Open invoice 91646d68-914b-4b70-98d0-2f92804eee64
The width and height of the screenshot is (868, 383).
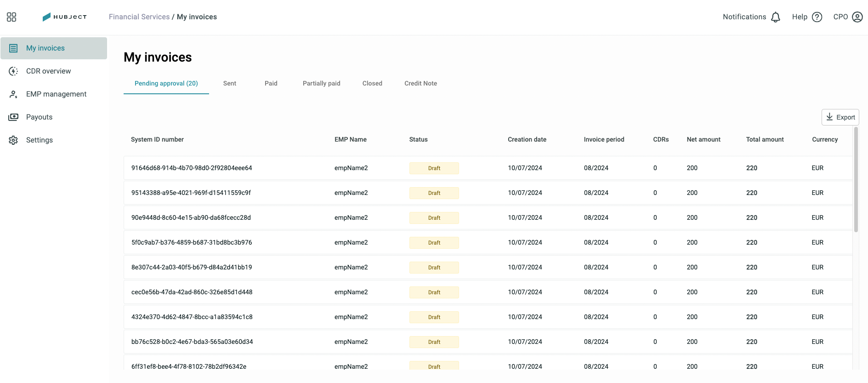pos(488,168)
